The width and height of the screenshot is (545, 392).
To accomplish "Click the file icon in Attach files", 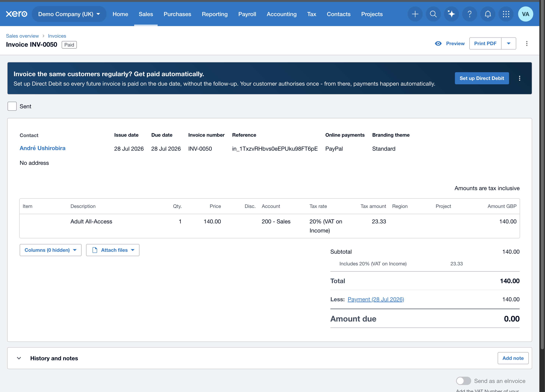I will pyautogui.click(x=95, y=250).
